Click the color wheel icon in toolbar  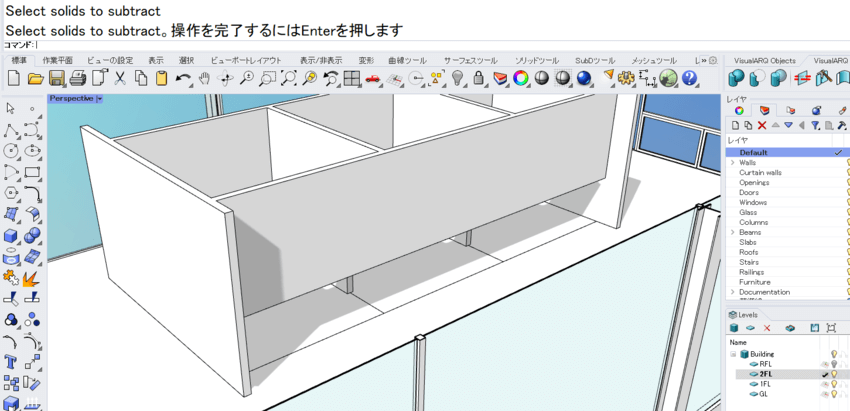coord(521,78)
